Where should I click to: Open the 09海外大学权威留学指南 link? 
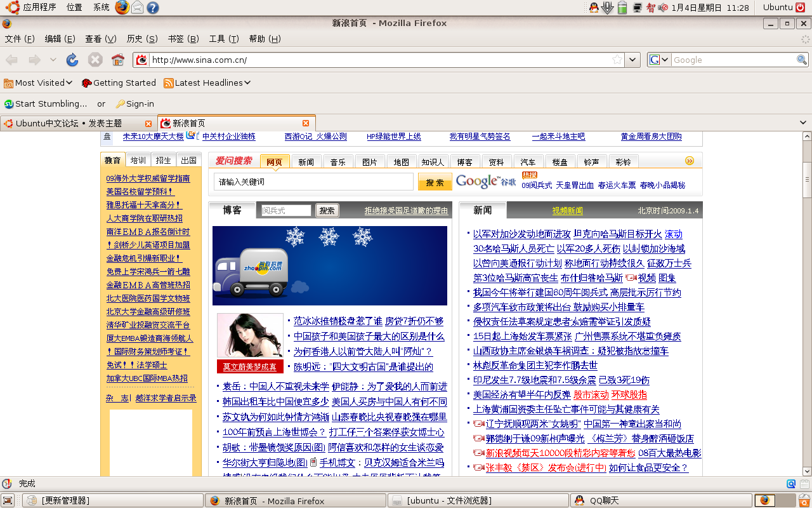pos(148,178)
